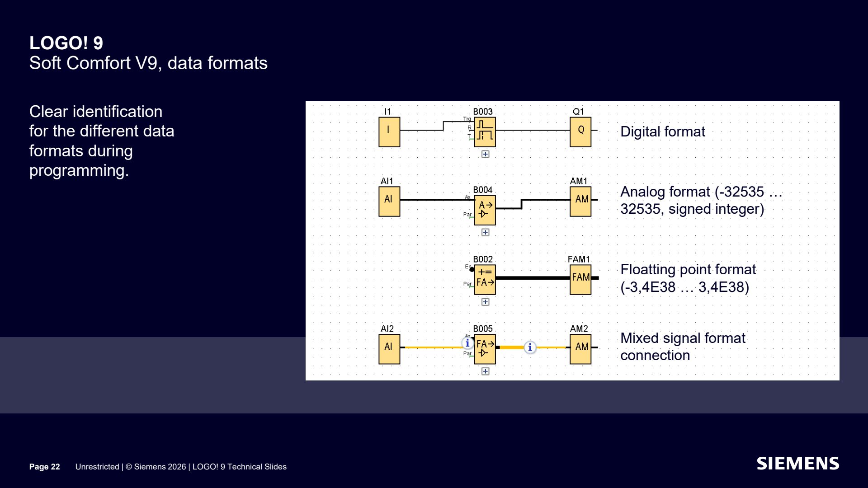Click the B003 block label
Screen dimensions: 868x488
(483, 112)
